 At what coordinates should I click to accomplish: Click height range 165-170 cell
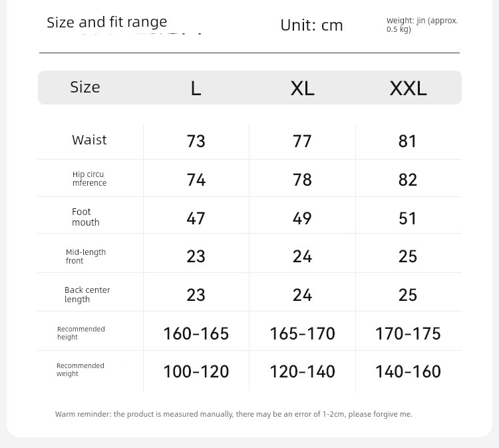coord(302,334)
